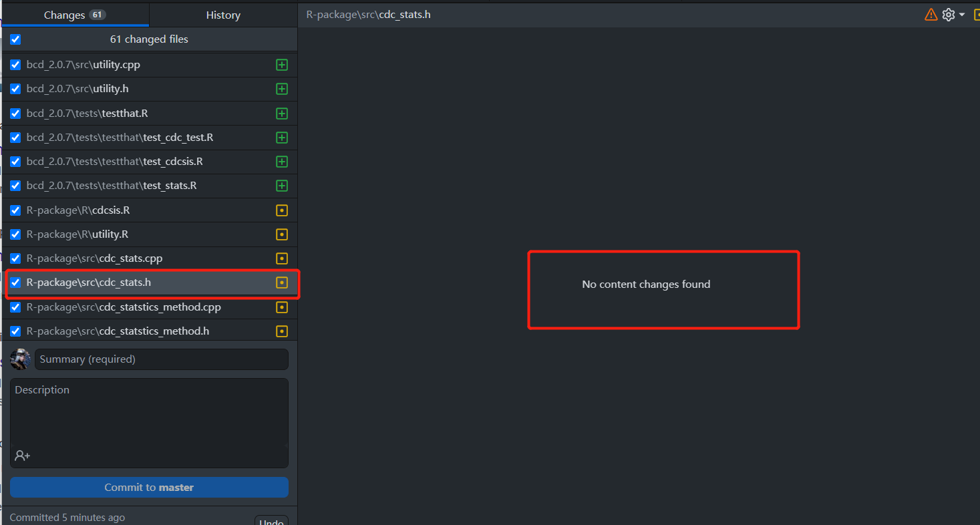The image size is (980, 525).
Task: Select file bcd_2.0.7\src\utility.cpp
Action: click(150, 65)
